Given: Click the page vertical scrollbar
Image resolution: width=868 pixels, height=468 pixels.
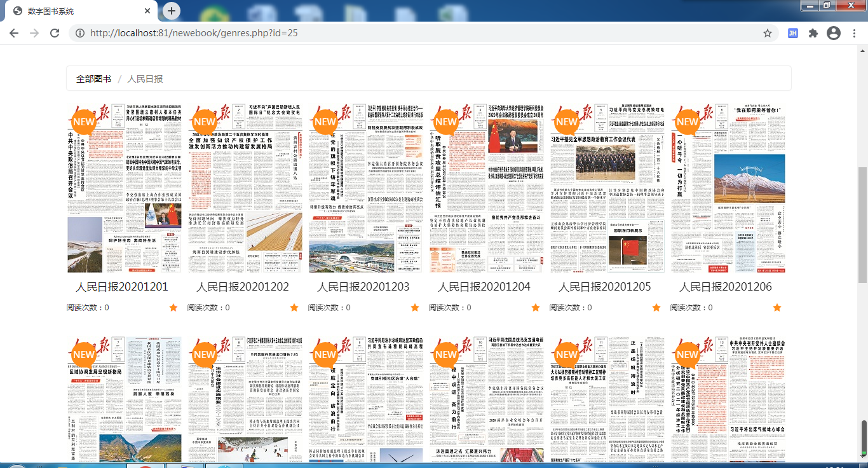Looking at the screenshot, I should point(862,223).
